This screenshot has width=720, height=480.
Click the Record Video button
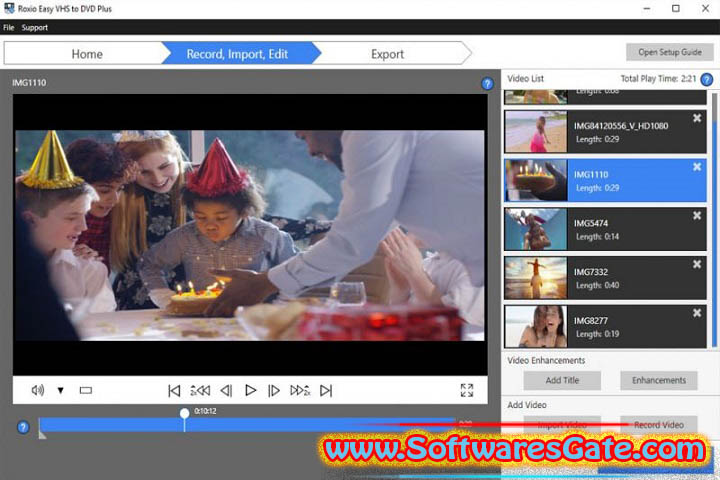[659, 425]
